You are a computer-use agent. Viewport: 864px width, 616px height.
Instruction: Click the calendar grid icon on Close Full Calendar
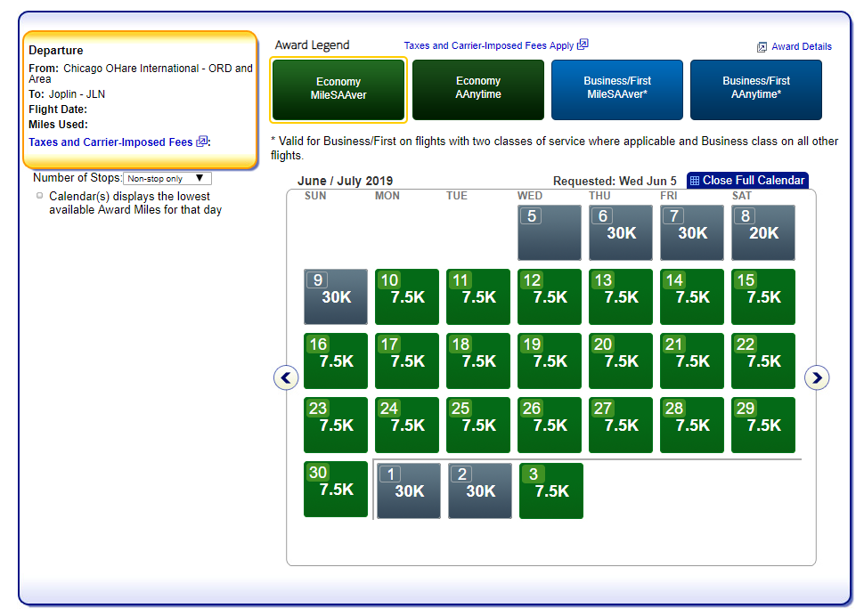(695, 181)
